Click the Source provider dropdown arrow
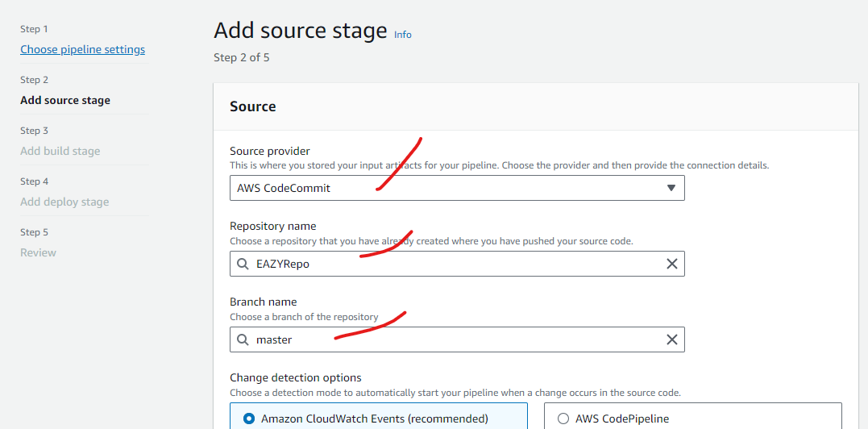The image size is (868, 429). pyautogui.click(x=671, y=188)
